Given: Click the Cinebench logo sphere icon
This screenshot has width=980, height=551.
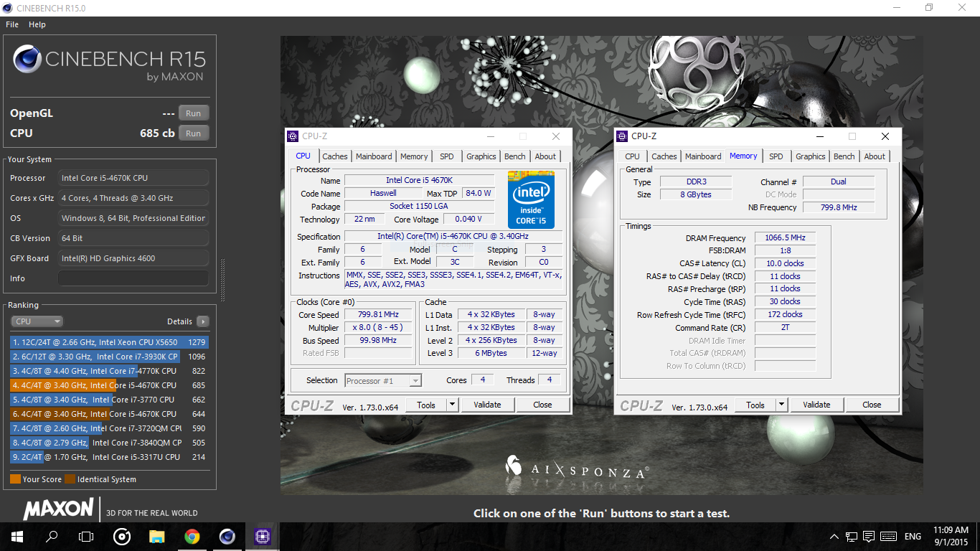Looking at the screenshot, I should pos(27,60).
